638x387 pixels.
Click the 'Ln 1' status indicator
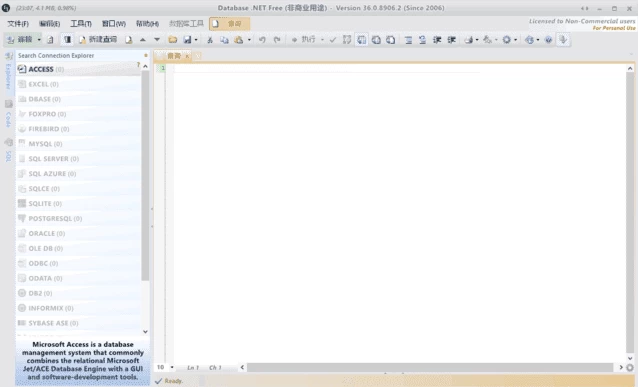click(193, 367)
